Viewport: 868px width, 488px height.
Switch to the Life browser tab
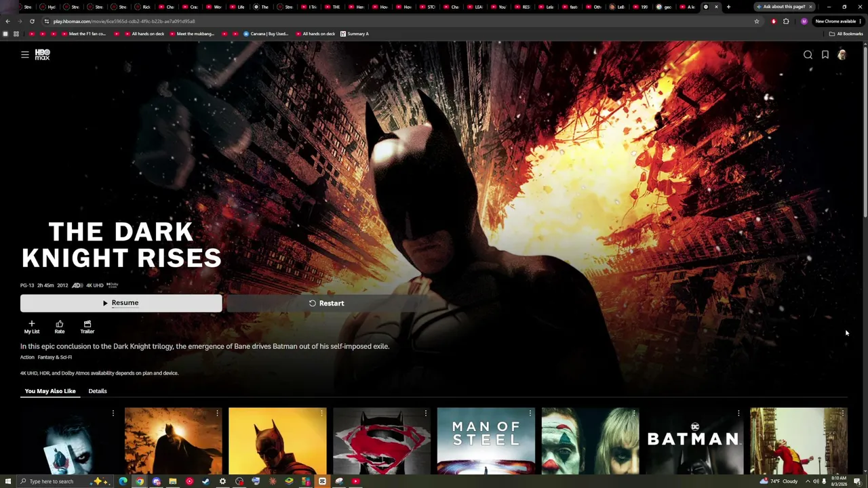click(237, 7)
